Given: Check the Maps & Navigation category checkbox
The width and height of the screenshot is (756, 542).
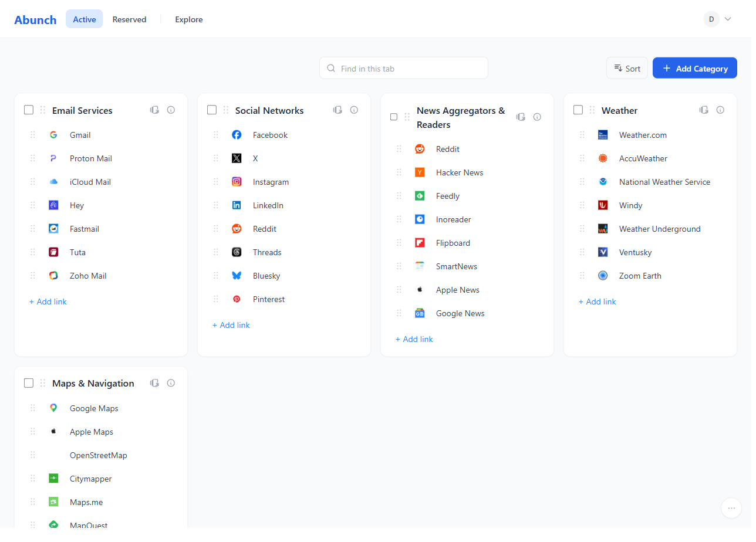Looking at the screenshot, I should coord(29,383).
